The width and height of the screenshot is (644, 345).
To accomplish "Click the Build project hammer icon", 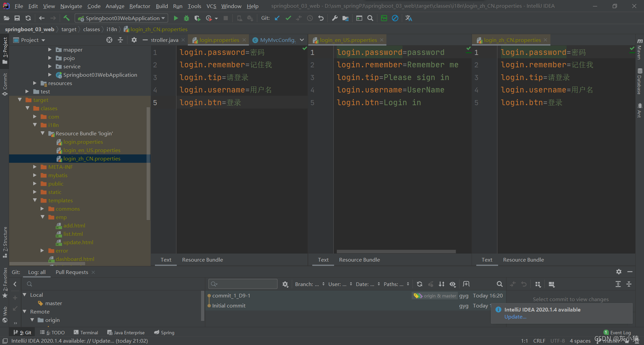I will coord(66,18).
